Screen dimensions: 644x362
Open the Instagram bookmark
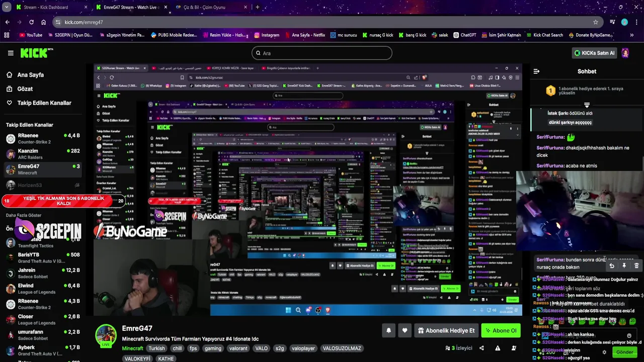pos(267,35)
